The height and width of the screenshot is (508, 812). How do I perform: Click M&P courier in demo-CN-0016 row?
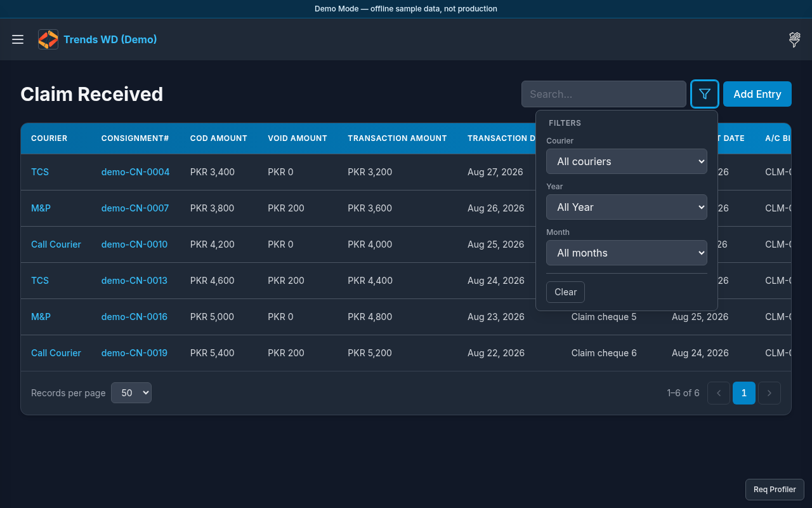point(41,317)
